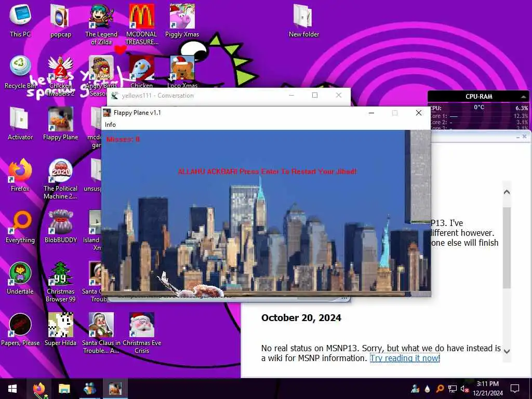Click the Everything magnifier tray icon
Image resolution: width=532 pixels, height=399 pixels.
point(440,389)
